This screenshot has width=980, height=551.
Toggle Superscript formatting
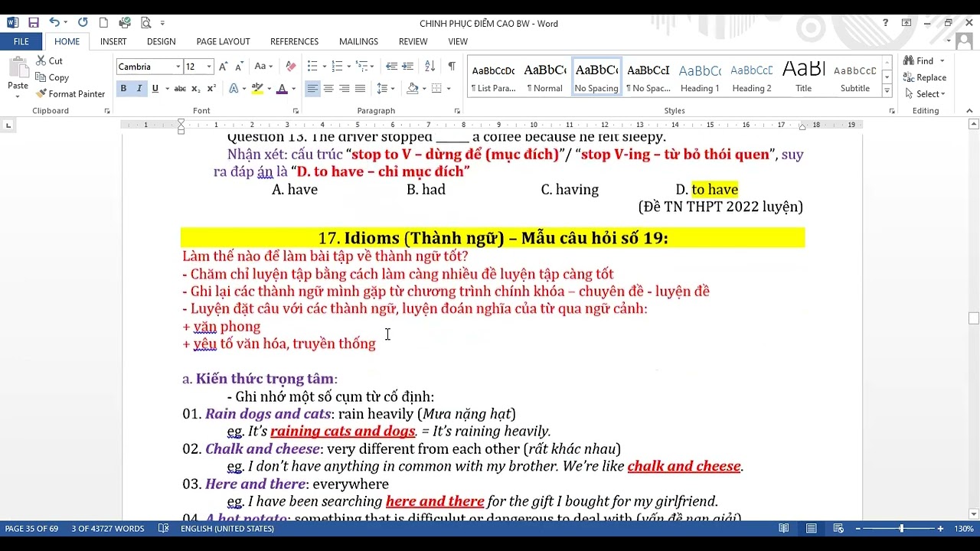click(x=212, y=89)
